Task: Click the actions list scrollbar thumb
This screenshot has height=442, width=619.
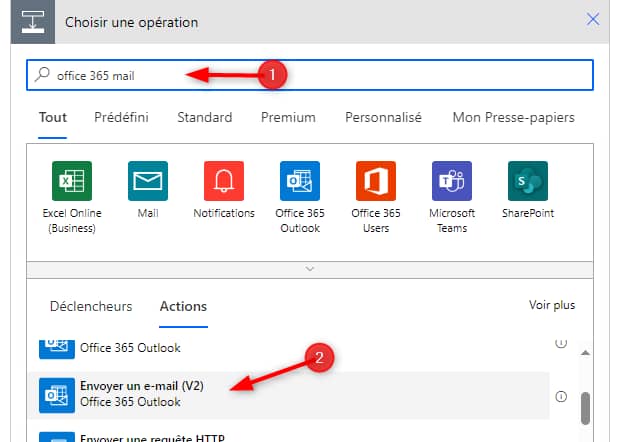Action: [585, 408]
